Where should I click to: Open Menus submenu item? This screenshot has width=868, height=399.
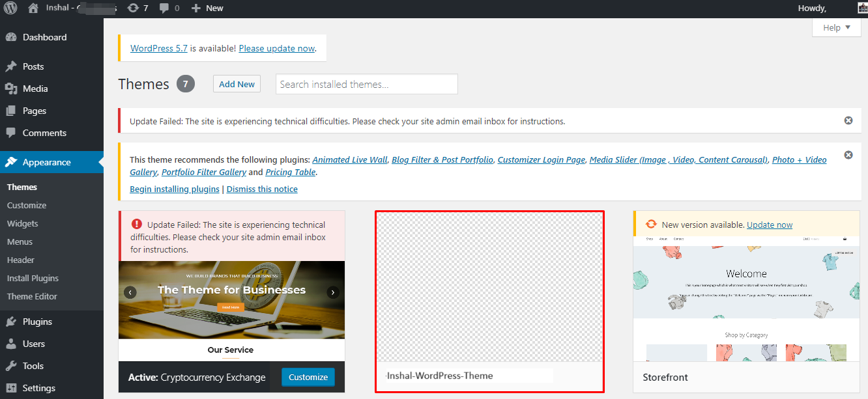pyautogui.click(x=20, y=241)
